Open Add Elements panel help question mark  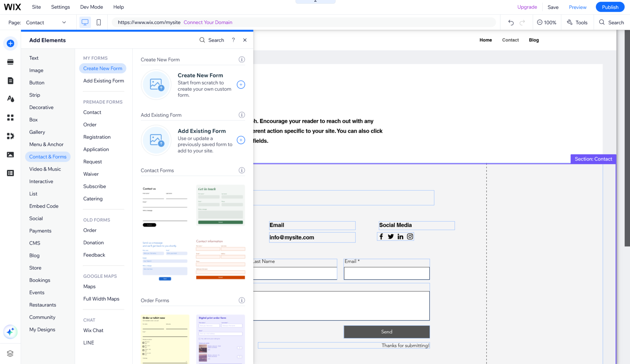click(x=233, y=40)
